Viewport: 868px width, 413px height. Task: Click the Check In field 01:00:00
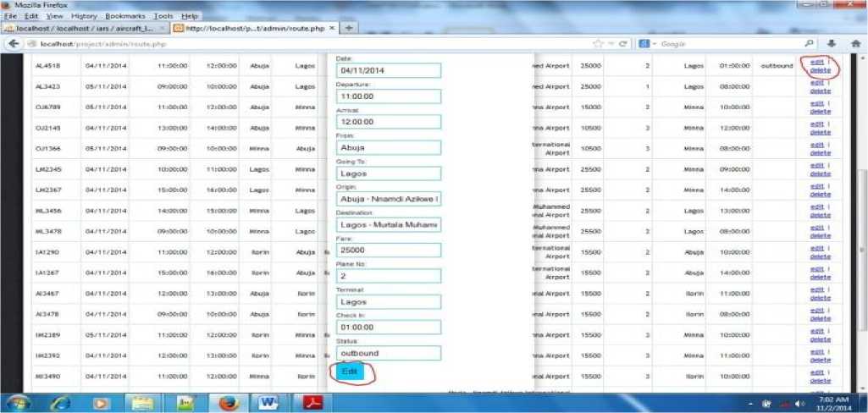tap(388, 328)
